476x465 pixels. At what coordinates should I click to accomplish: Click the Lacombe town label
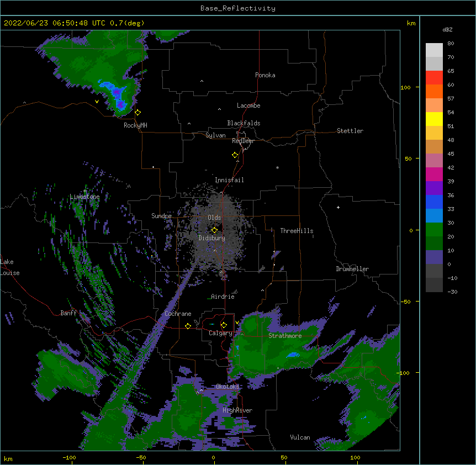[x=248, y=105]
